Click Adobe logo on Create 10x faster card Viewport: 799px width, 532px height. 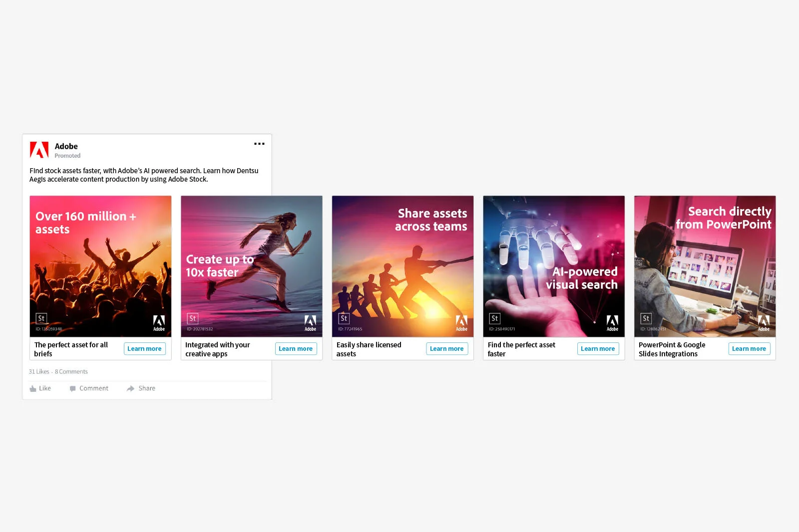(x=310, y=323)
